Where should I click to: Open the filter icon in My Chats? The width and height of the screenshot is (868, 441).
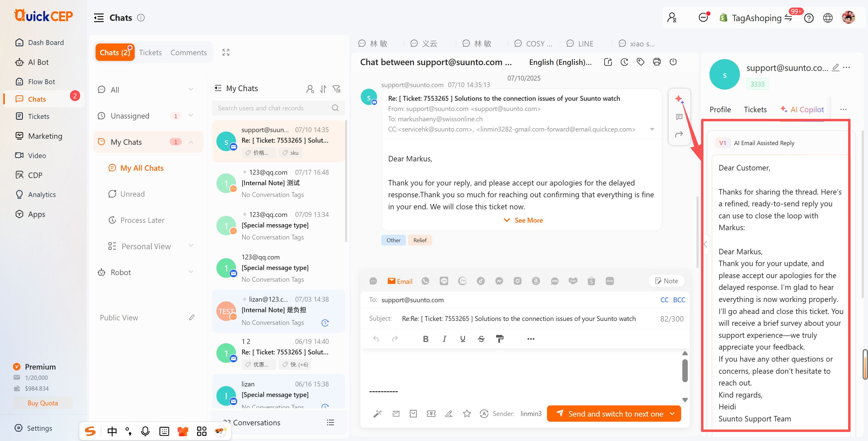(336, 89)
